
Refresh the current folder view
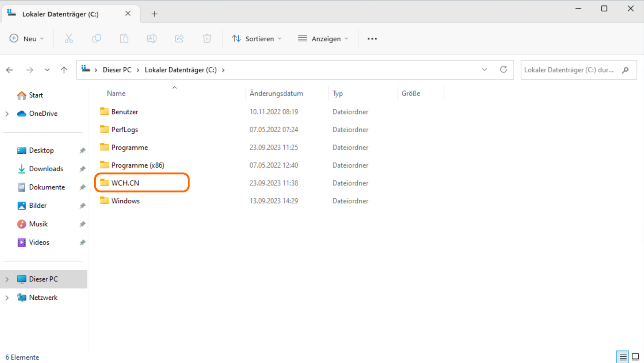coord(503,70)
